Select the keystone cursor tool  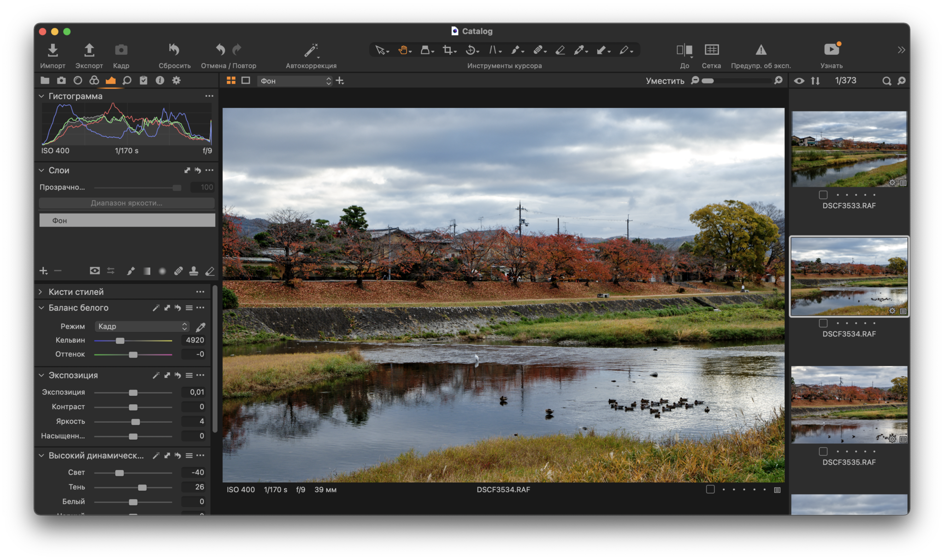(494, 50)
